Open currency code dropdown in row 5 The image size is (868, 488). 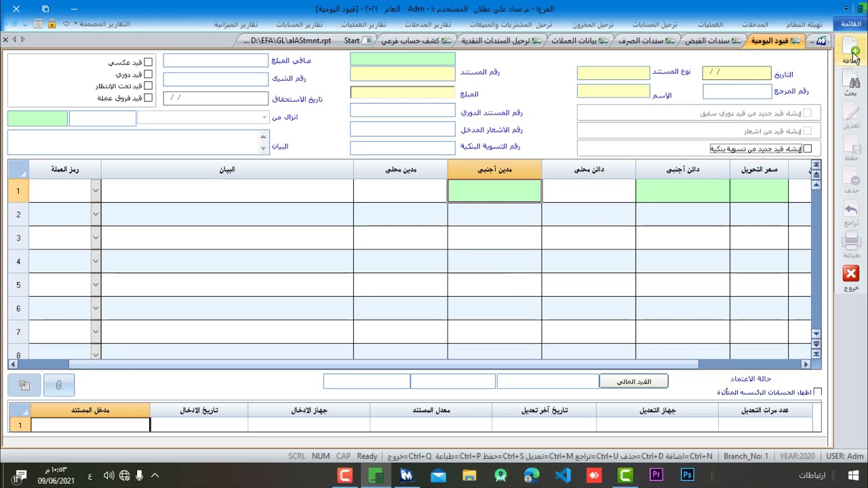(x=95, y=285)
